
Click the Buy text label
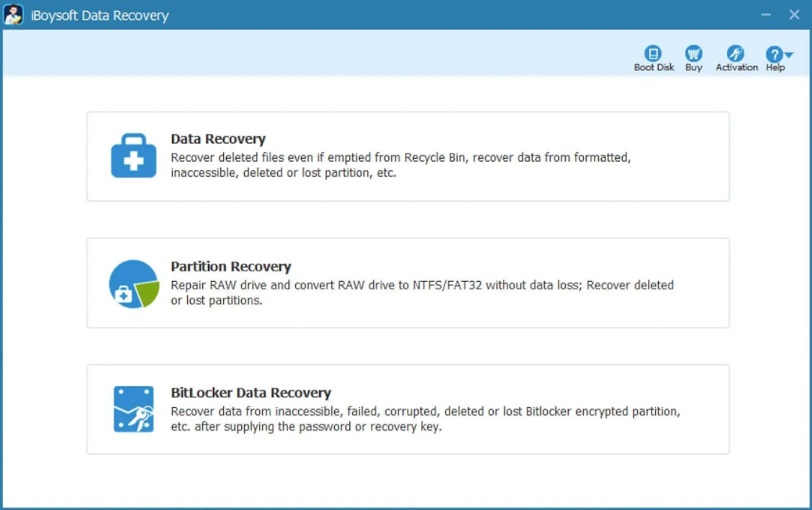(x=693, y=68)
